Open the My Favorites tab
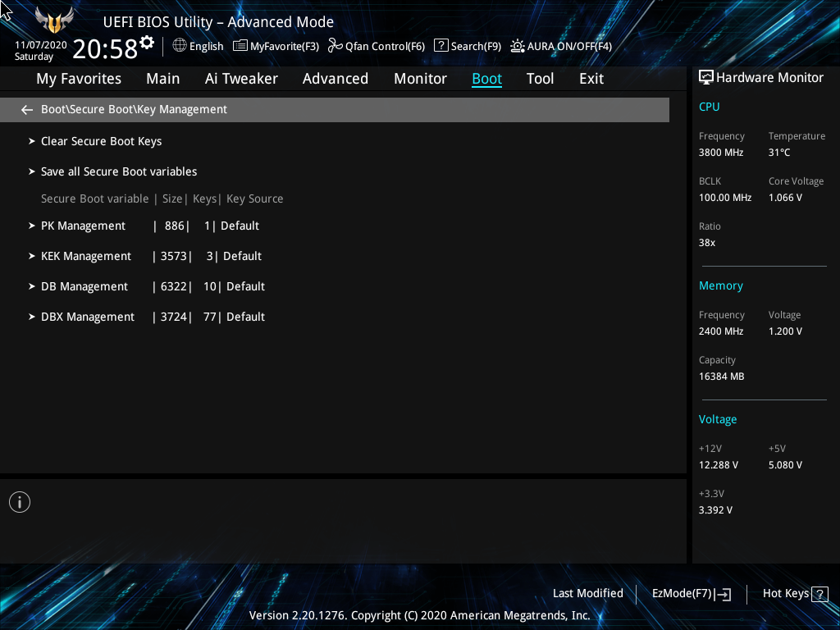The width and height of the screenshot is (840, 630). (79, 79)
